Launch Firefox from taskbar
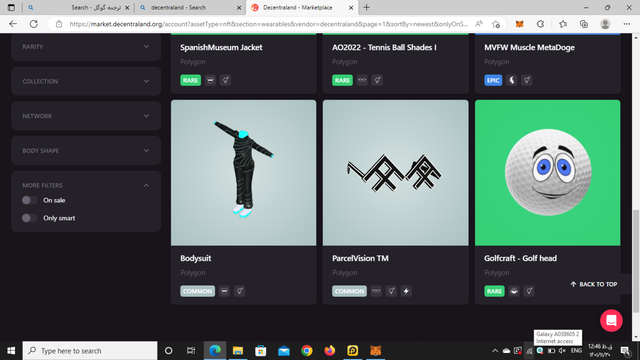 point(329,351)
